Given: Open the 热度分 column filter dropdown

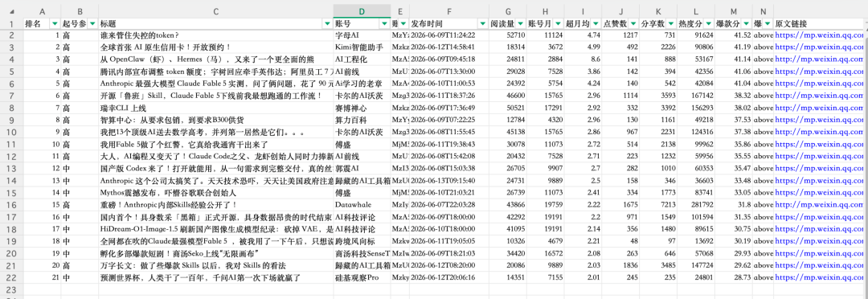Looking at the screenshot, I should pos(708,24).
